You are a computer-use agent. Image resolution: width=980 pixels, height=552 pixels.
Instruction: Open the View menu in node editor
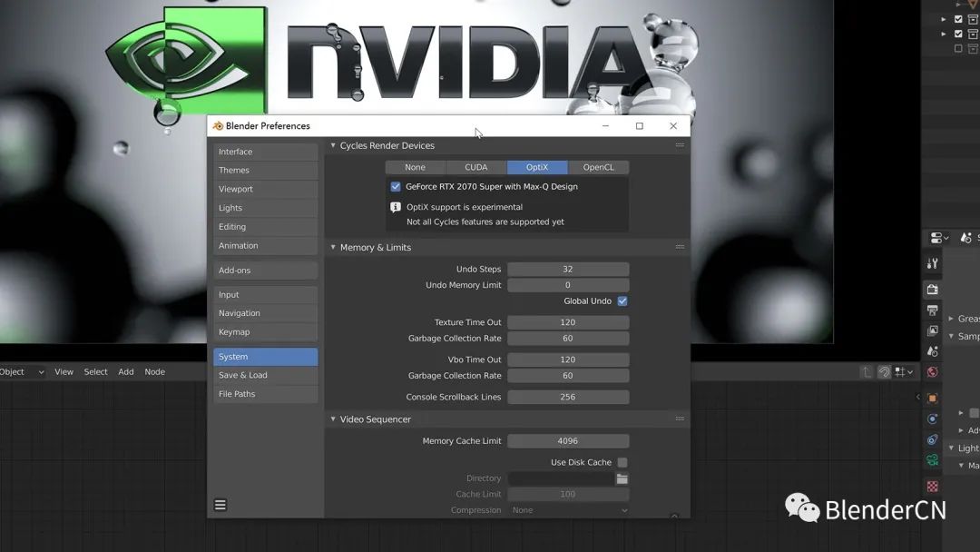click(x=64, y=372)
